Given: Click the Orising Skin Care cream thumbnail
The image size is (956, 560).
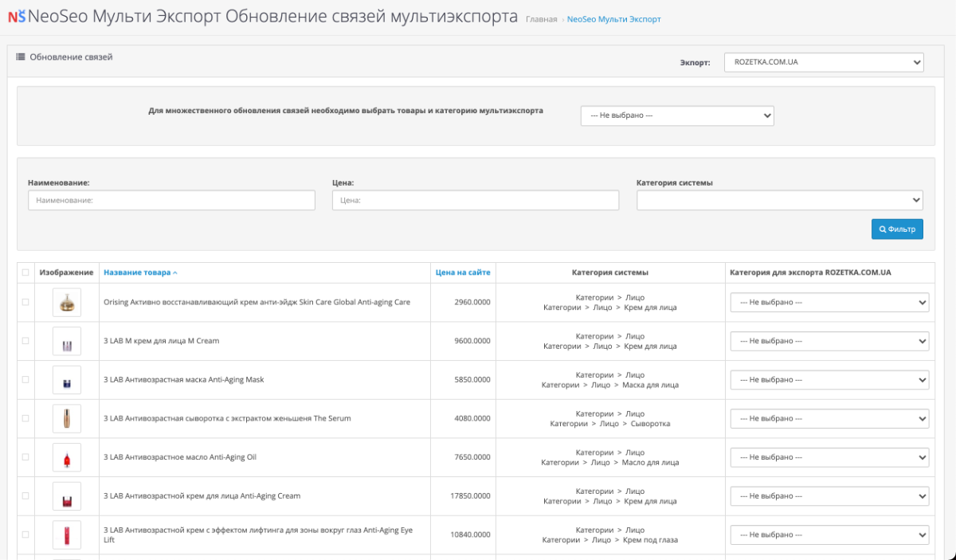Looking at the screenshot, I should tap(67, 303).
